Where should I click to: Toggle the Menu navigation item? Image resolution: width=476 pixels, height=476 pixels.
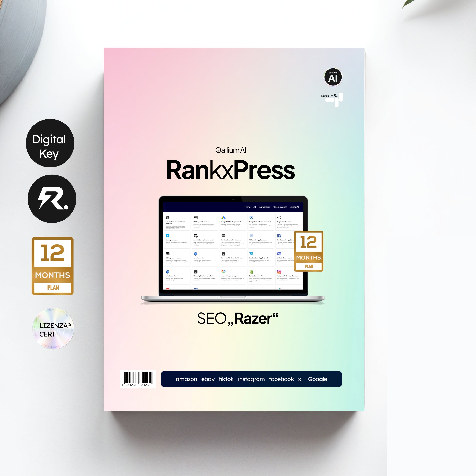tap(249, 206)
